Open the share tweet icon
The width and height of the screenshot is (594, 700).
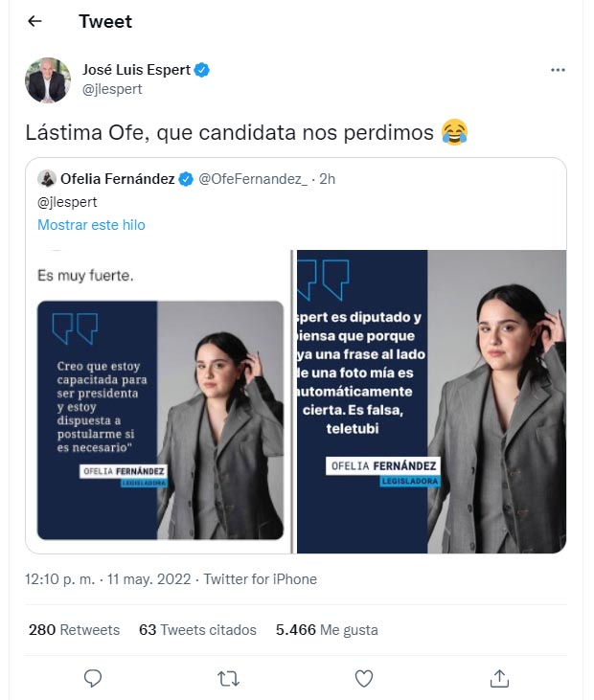[x=499, y=679]
